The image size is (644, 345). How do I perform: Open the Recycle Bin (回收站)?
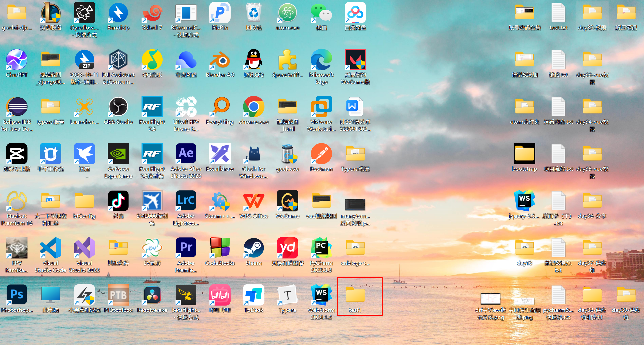pyautogui.click(x=254, y=13)
